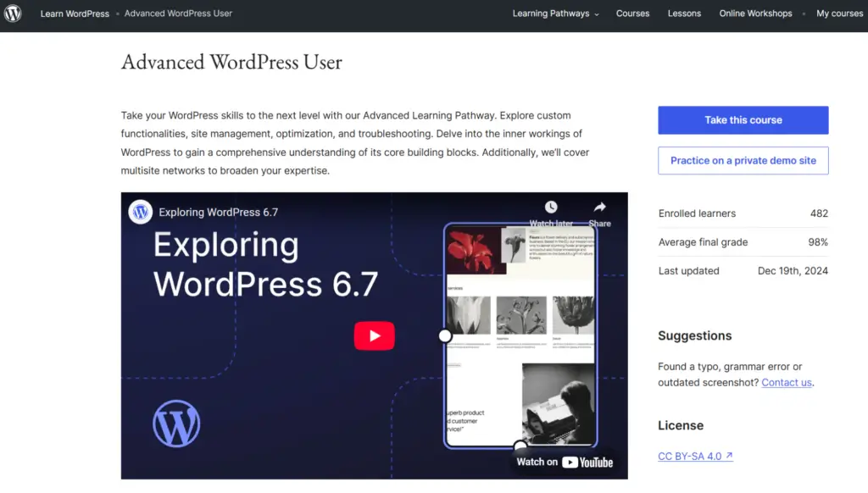Open Courses in the top navigation
This screenshot has height=493, width=868.
(x=632, y=14)
